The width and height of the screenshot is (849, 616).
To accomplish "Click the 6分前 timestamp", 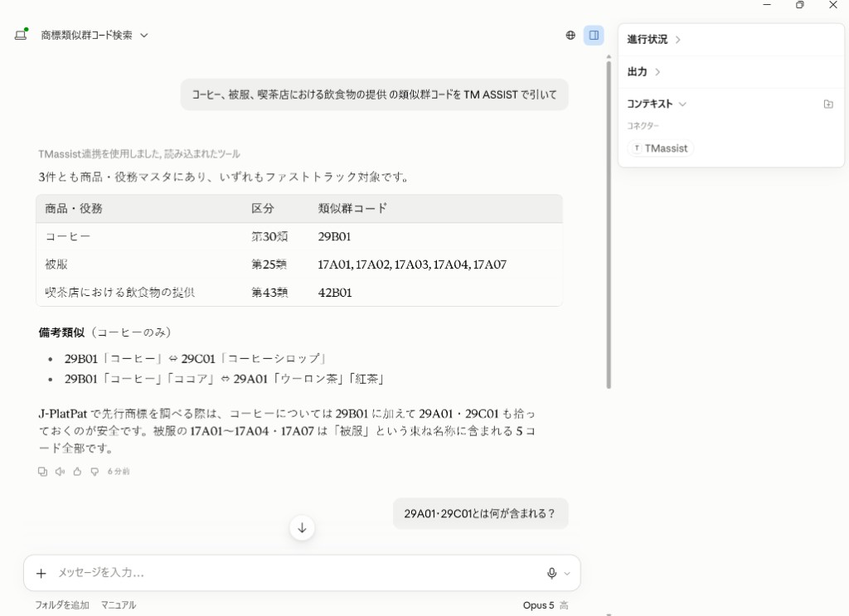I will pos(119,472).
